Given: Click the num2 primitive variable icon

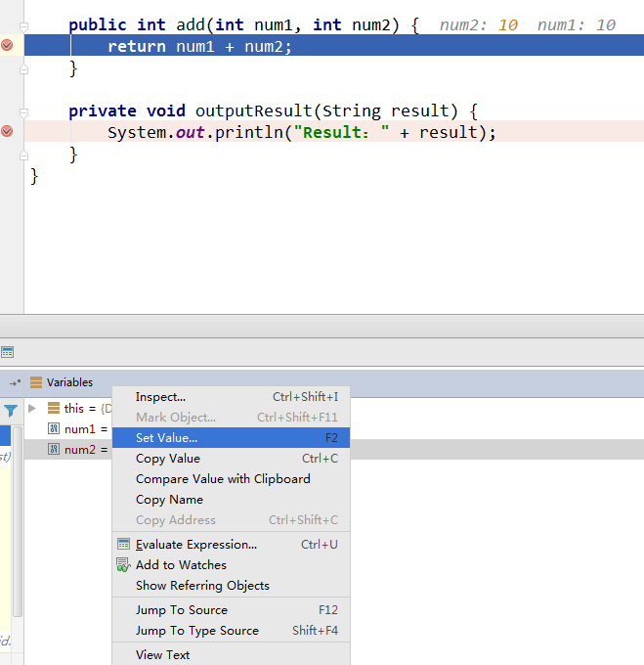Looking at the screenshot, I should 54,449.
